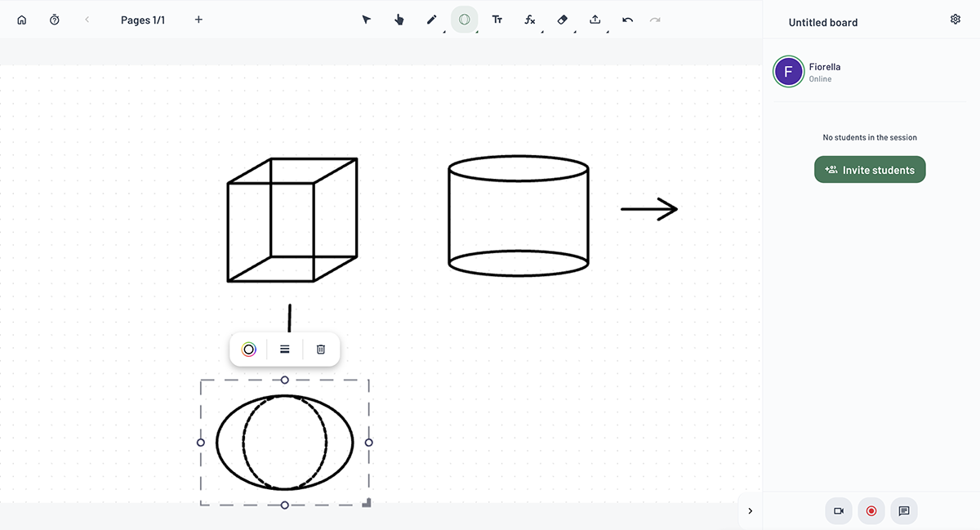Delete the selected sphere shape
980x530 pixels.
[x=321, y=350]
